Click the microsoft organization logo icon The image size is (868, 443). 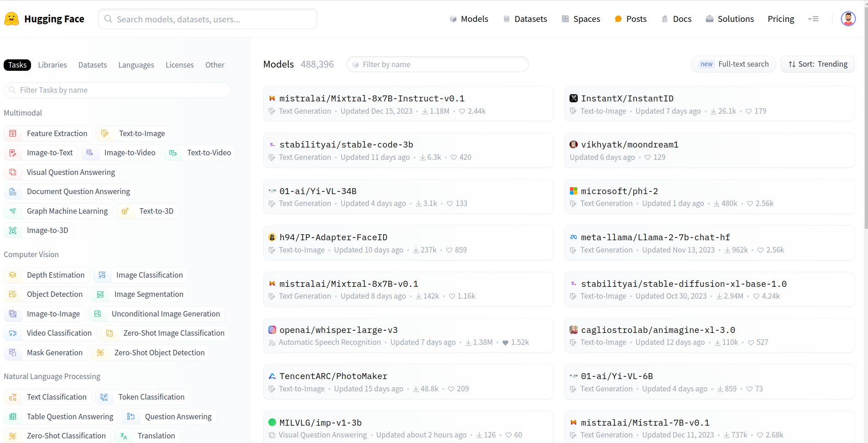pos(574,191)
